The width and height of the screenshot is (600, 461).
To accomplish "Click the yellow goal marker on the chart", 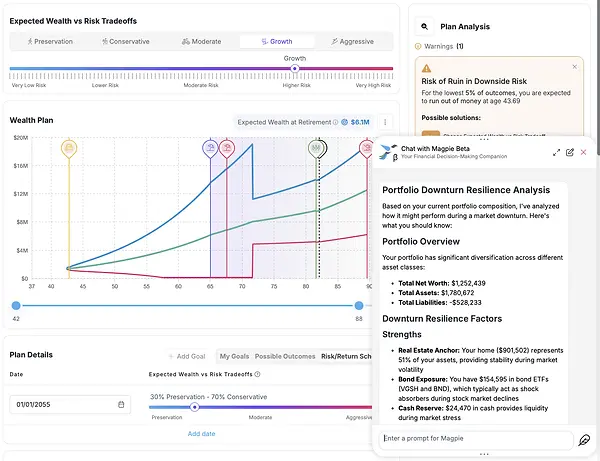I will (68, 149).
